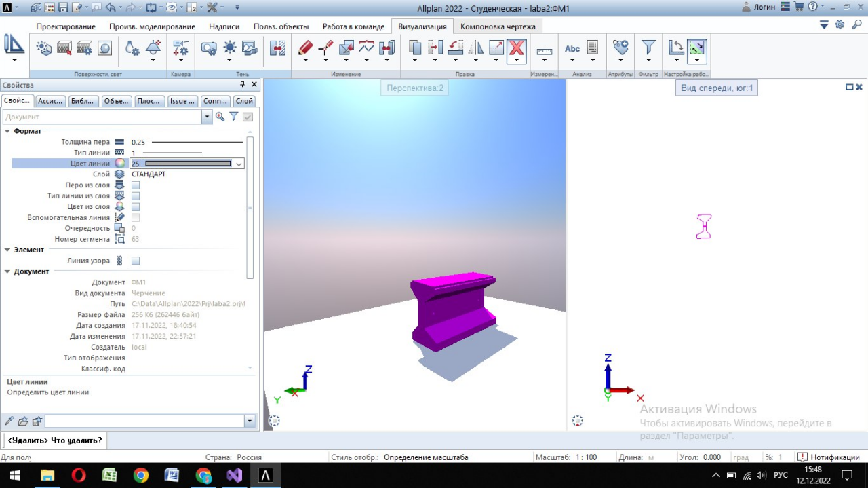Viewport: 868px width, 488px height.
Task: Open the Фильтр funnel tool
Action: [x=648, y=48]
